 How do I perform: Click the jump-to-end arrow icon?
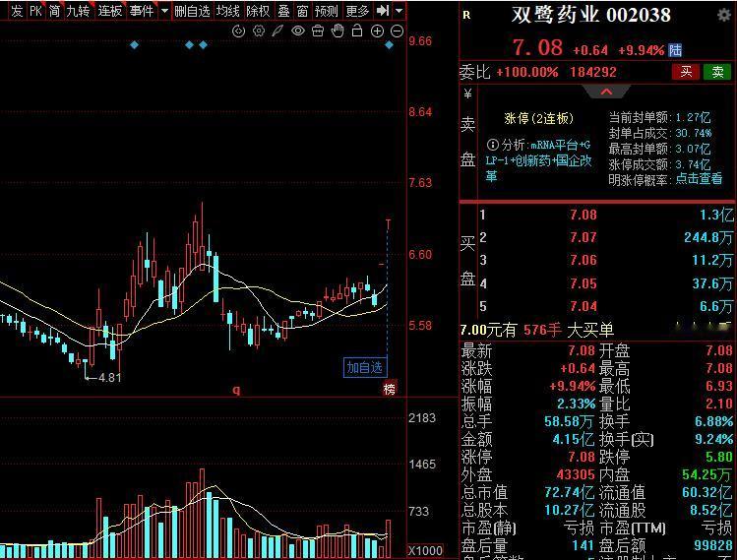383,11
